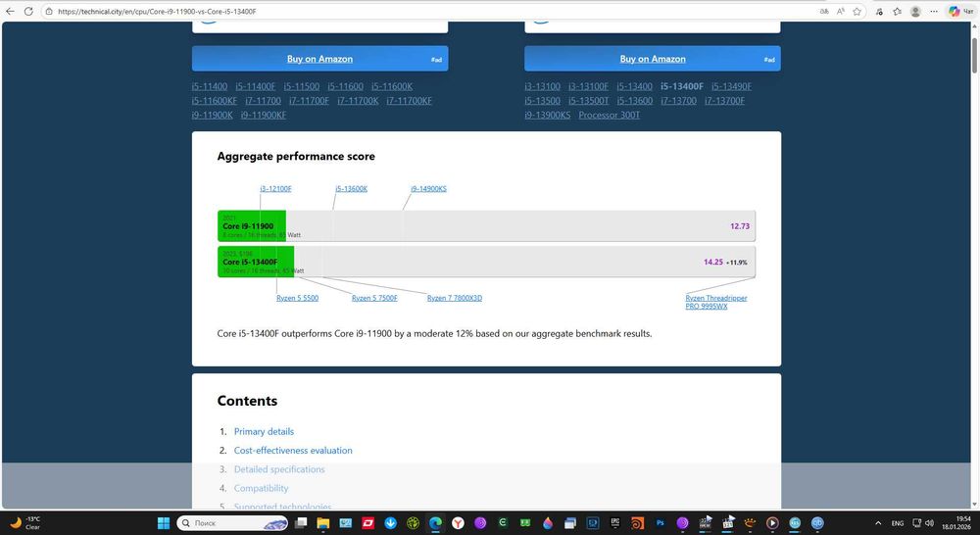This screenshot has height=535, width=980.
Task: Open the i9-11900KF link
Action: [263, 115]
